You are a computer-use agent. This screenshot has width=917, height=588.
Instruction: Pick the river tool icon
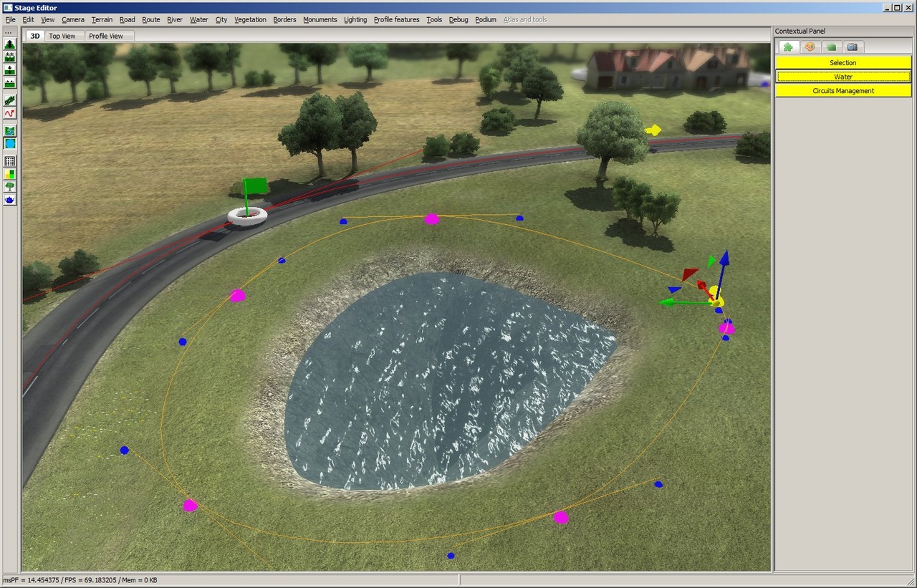[10, 131]
